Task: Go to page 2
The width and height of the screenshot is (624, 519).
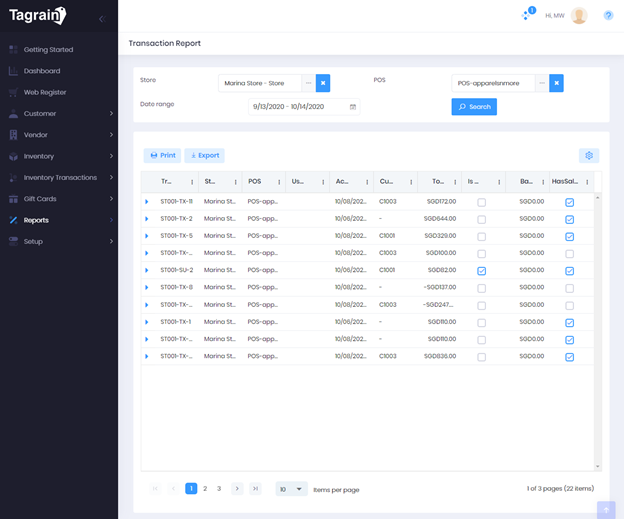Action: click(205, 488)
